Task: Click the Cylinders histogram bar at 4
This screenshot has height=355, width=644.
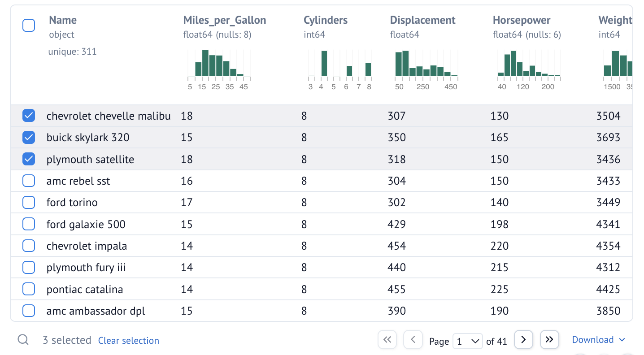Action: [x=324, y=64]
